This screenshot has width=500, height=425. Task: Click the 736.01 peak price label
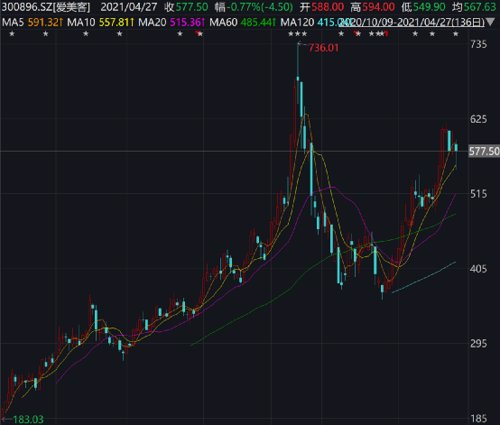(x=323, y=48)
